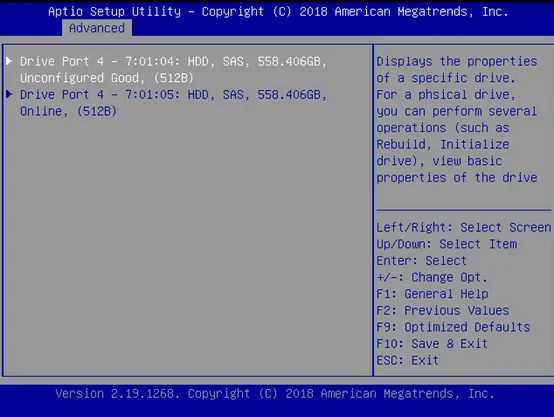The image size is (554, 417).
Task: Open the blue arrow beside drive 7:01:05
Action: click(x=9, y=94)
